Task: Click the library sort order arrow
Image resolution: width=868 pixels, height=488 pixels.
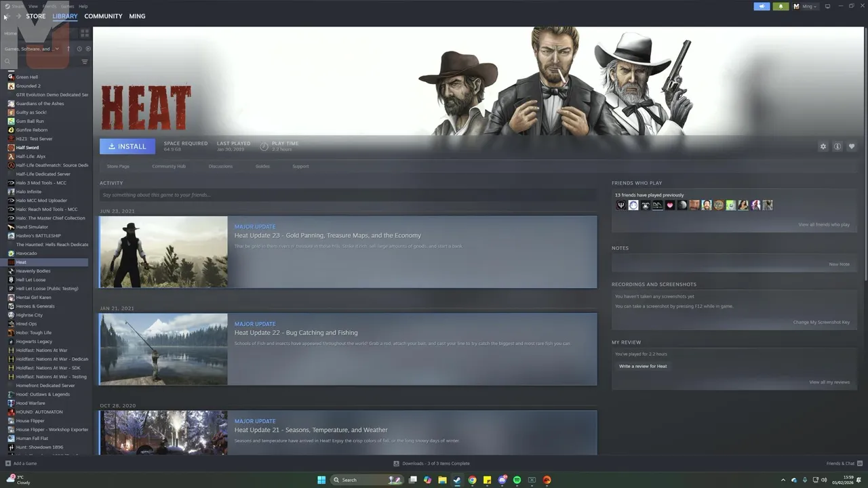Action: pyautogui.click(x=68, y=49)
